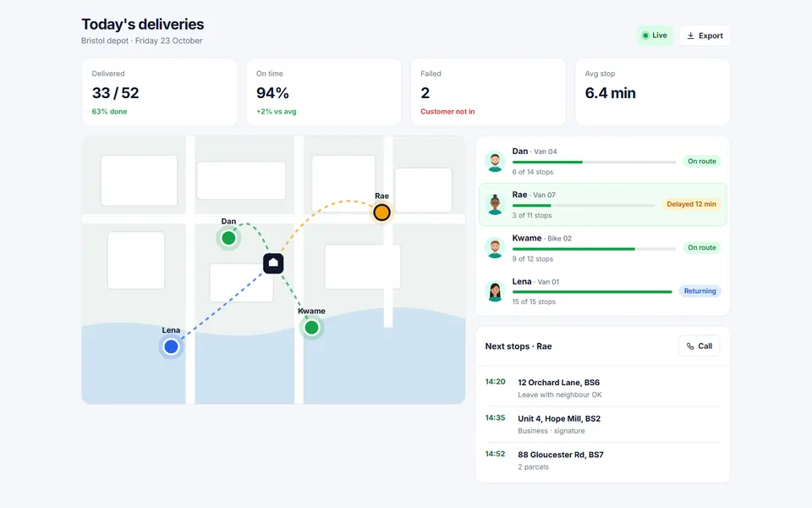Click the Lena label on map
This screenshot has width=812, height=508.
[x=171, y=330]
